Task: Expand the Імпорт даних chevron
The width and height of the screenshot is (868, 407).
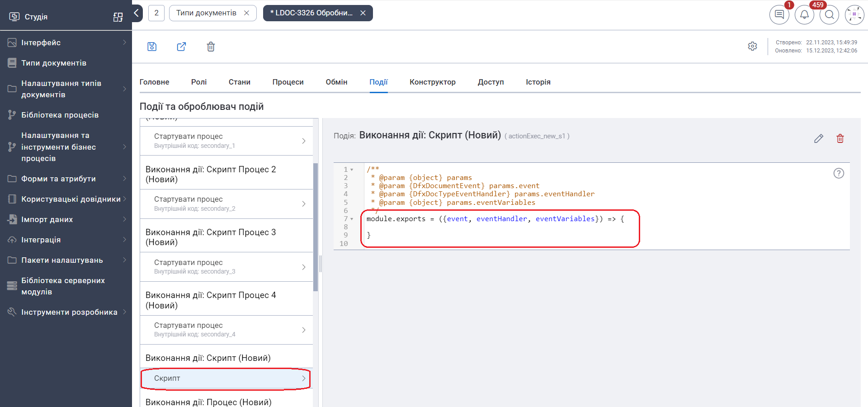Action: [124, 219]
